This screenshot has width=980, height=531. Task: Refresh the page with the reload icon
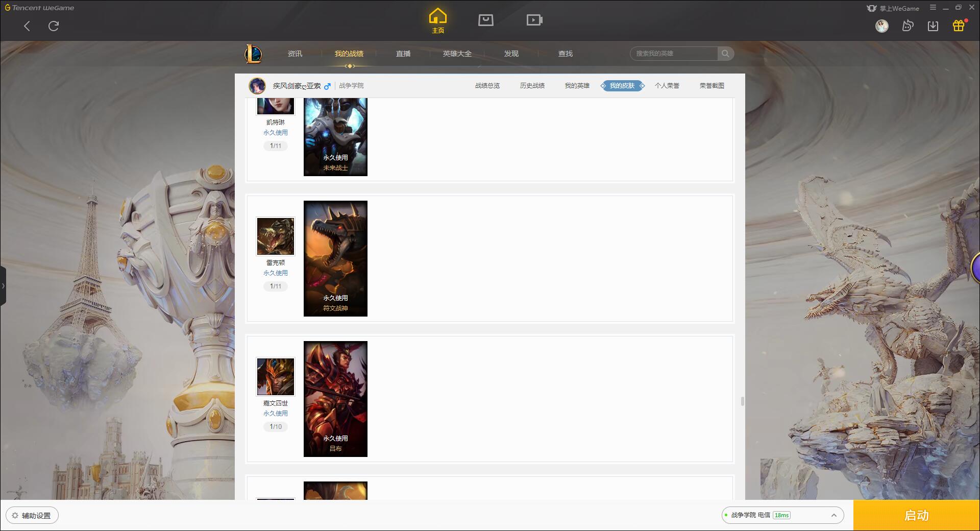[54, 26]
